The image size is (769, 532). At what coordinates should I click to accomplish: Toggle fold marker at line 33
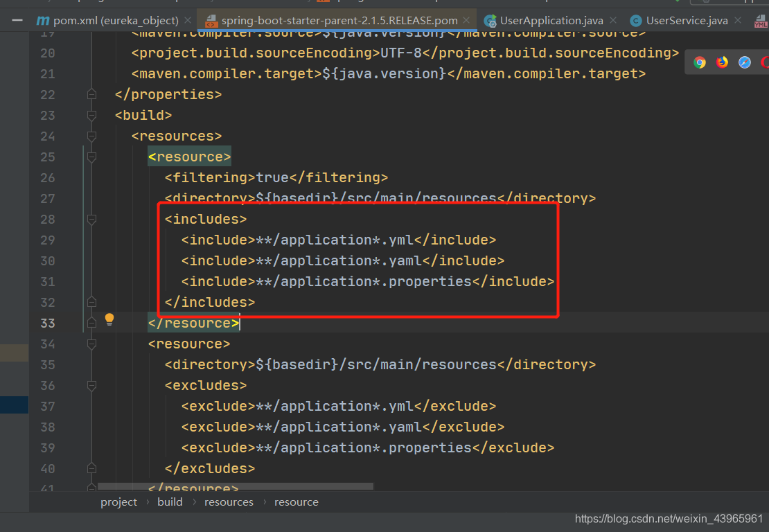pyautogui.click(x=91, y=323)
